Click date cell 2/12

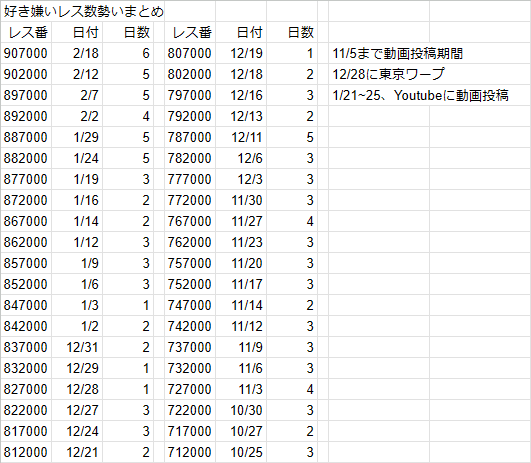pos(77,74)
